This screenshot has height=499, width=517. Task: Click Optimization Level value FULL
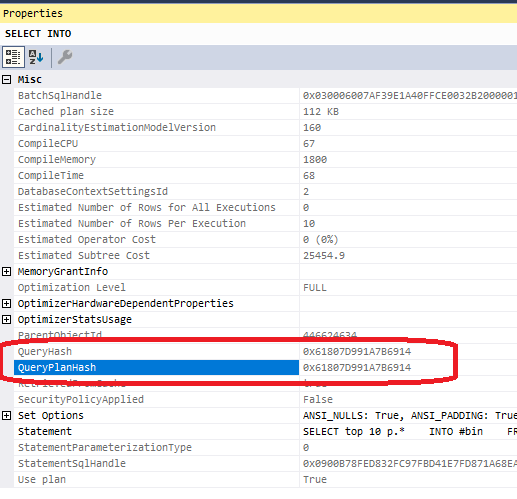pos(315,288)
